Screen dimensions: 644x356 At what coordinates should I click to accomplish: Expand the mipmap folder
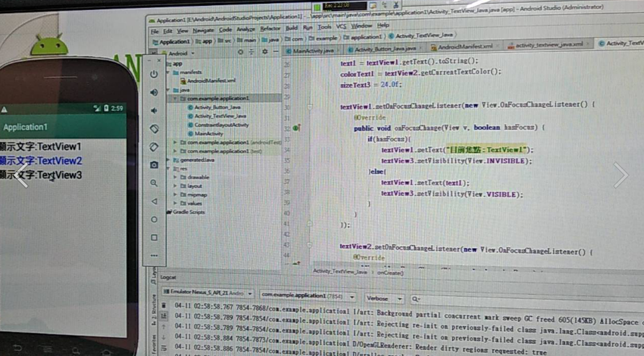pos(176,194)
